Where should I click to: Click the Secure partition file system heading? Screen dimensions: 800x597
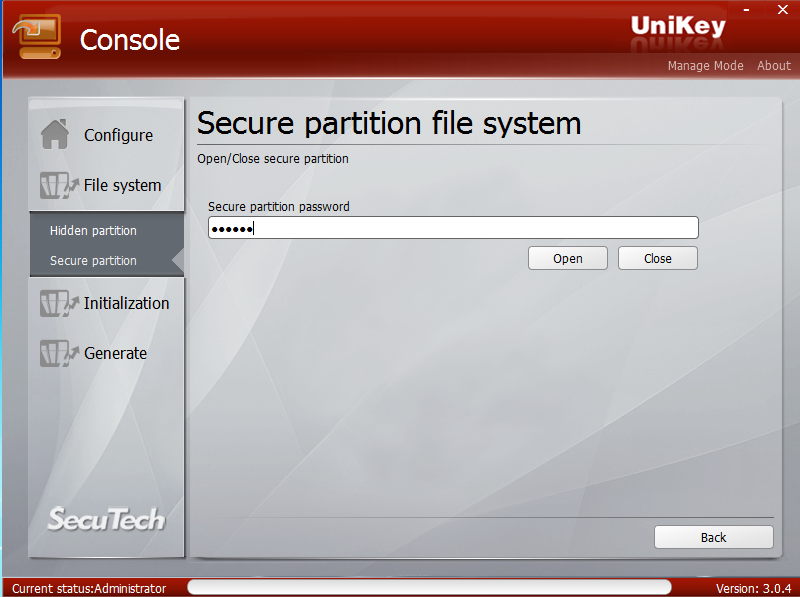click(x=389, y=123)
